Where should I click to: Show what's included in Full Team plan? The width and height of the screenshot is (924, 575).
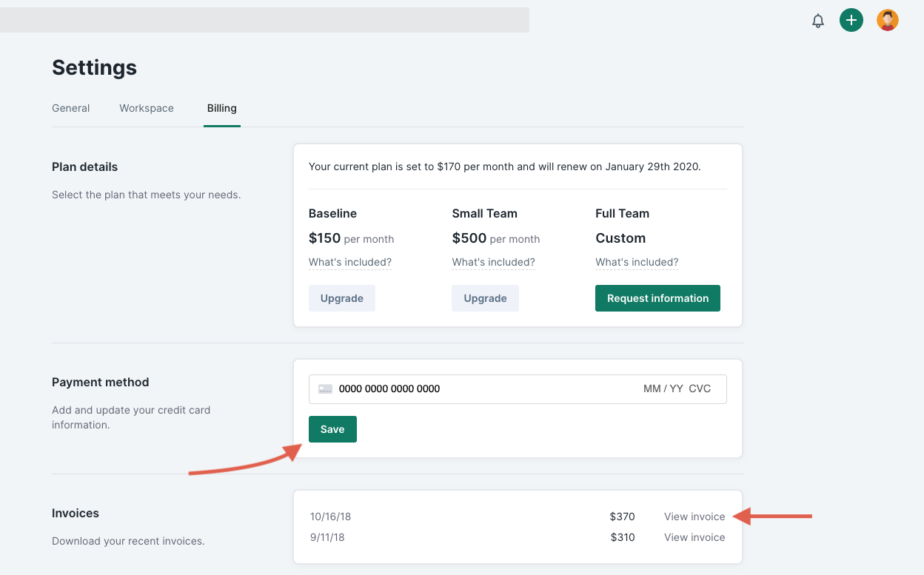pos(637,262)
